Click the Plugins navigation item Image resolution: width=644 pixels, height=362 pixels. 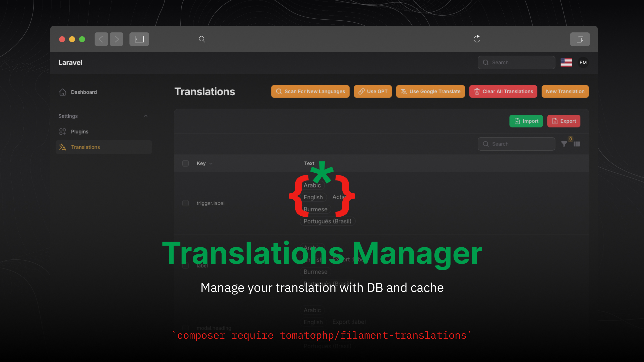[x=79, y=131]
